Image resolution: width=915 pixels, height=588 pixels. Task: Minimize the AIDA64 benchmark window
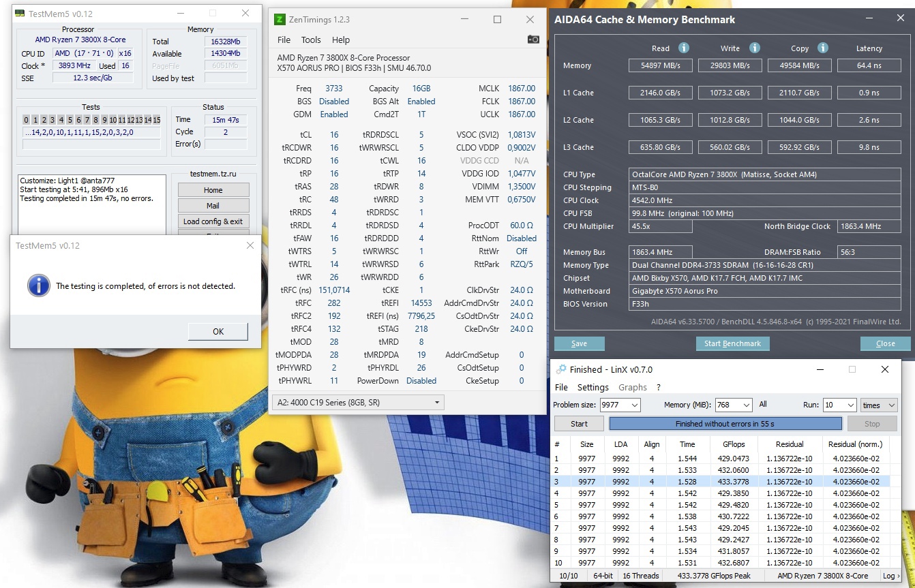click(869, 19)
